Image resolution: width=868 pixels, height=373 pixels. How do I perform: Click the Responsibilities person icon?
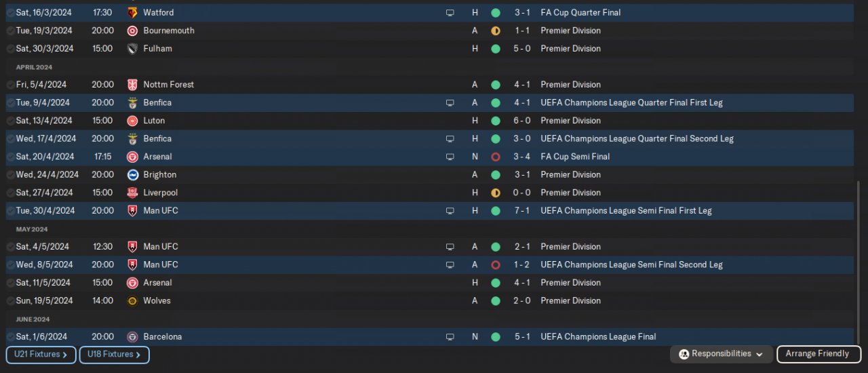point(684,354)
